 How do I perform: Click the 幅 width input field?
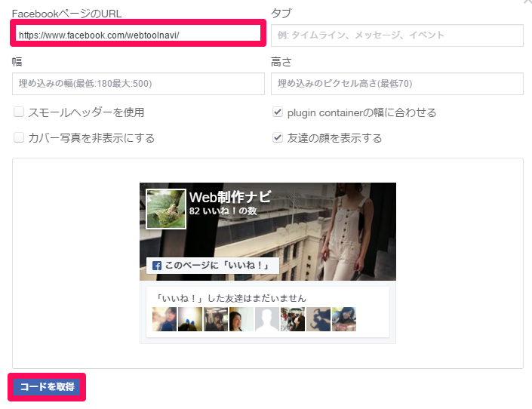(138, 84)
